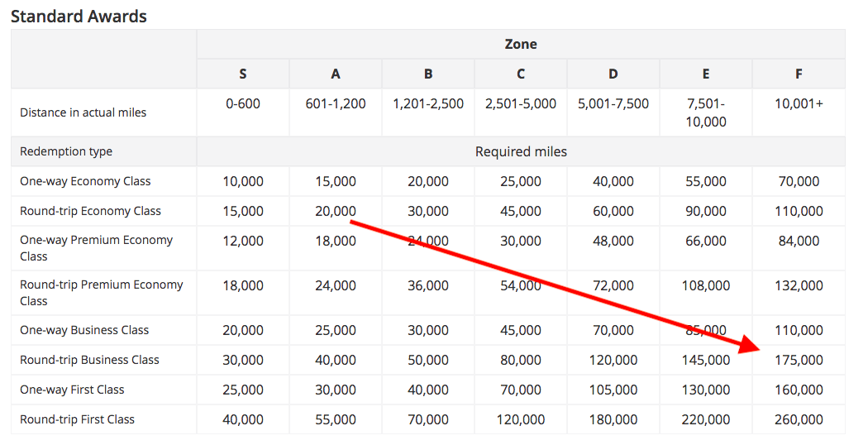The width and height of the screenshot is (868, 445).
Task: Click the 260,000 miles cell
Action: (x=799, y=419)
